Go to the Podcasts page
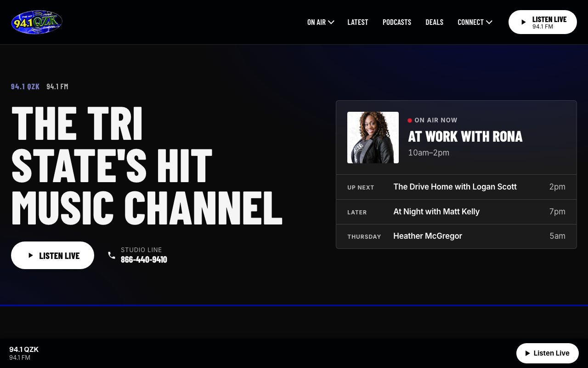The image size is (588, 368). tap(397, 22)
